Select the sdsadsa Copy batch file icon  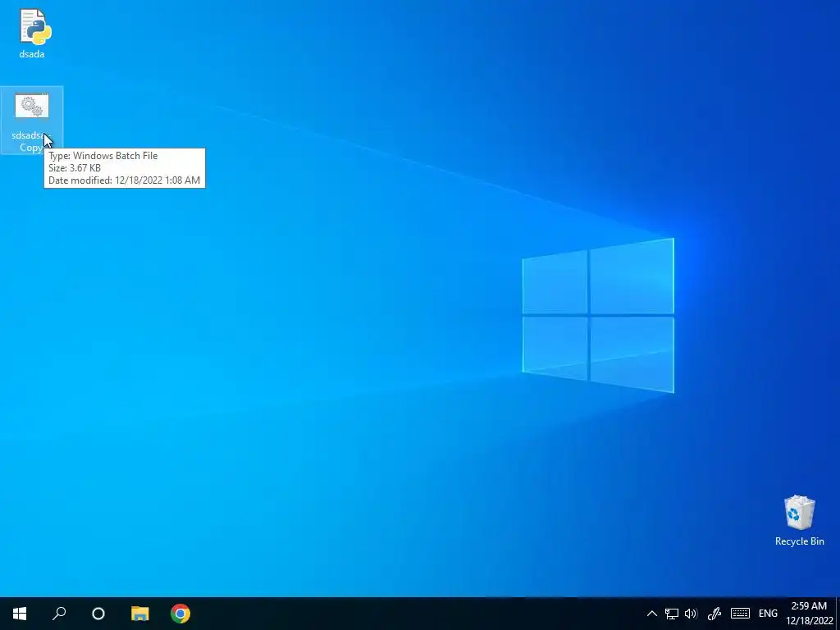tap(32, 107)
